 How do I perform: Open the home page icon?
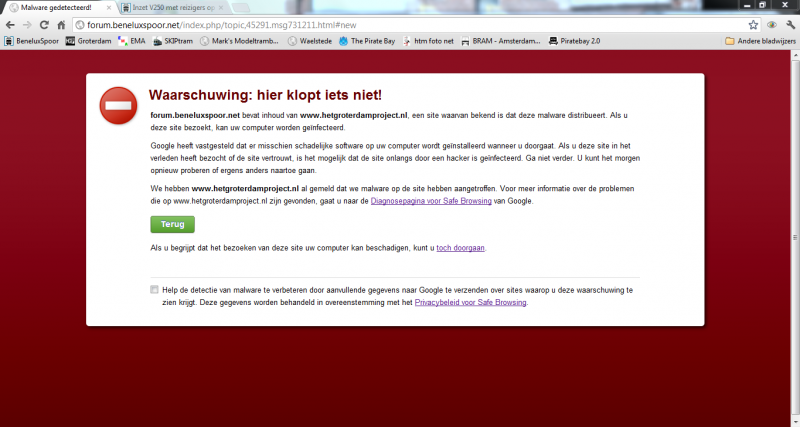(x=61, y=25)
